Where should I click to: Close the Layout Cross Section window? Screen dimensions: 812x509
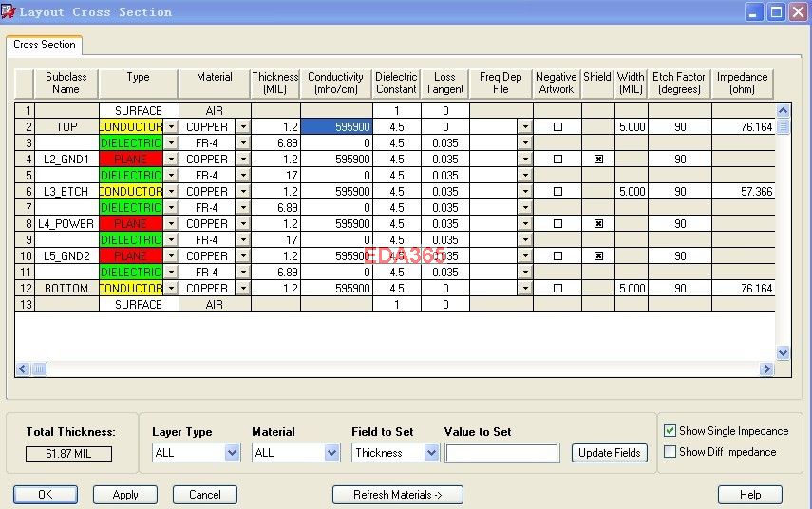tap(799, 12)
